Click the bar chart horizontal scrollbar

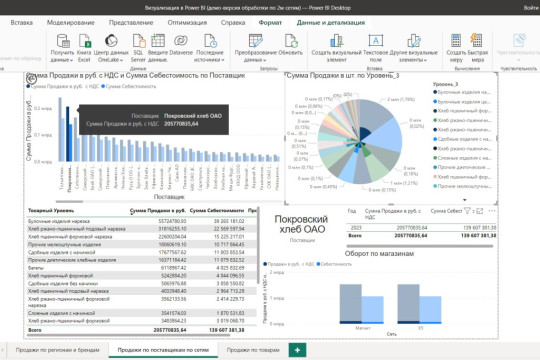[x=69, y=202]
